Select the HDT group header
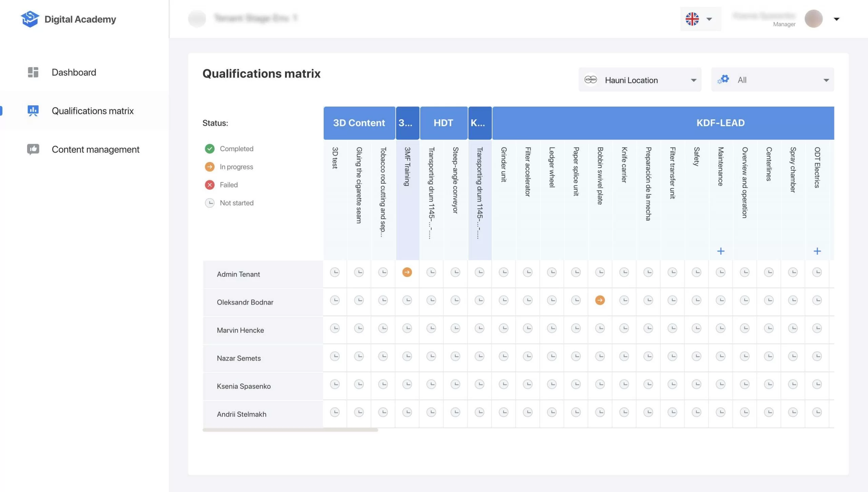The height and width of the screenshot is (492, 868). [x=443, y=123]
